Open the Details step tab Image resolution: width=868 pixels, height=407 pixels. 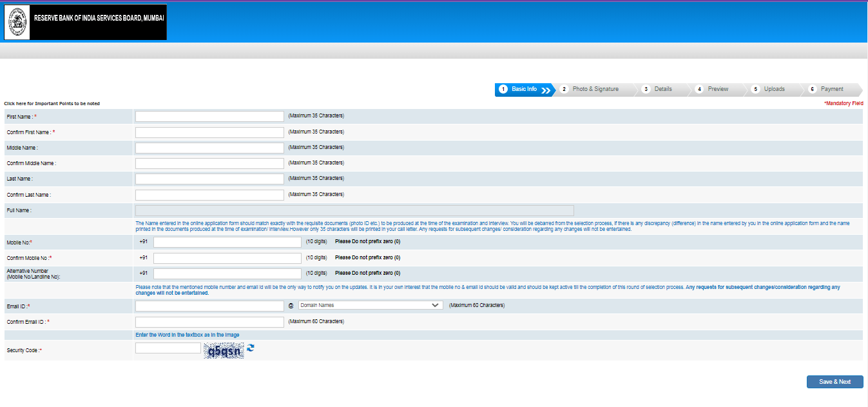(662, 89)
